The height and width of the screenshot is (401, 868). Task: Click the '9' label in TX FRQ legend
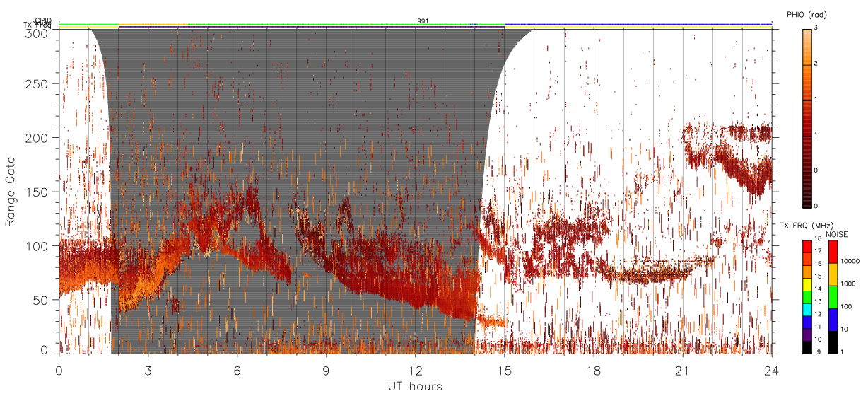tap(818, 351)
